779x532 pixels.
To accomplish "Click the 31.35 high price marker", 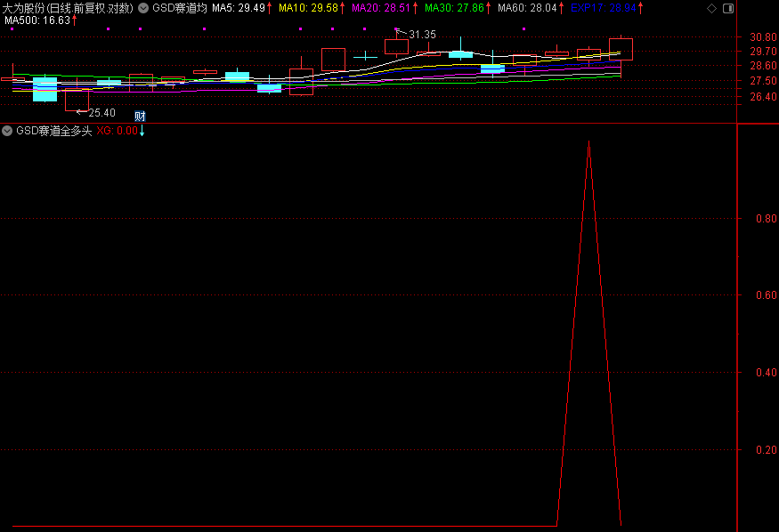I will click(x=422, y=35).
